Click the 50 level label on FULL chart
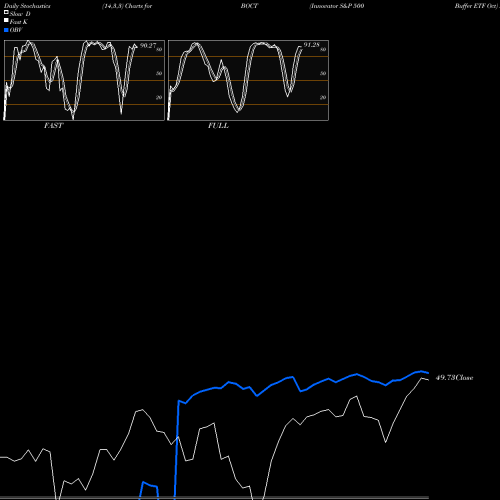The height and width of the screenshot is (500, 500). [x=323, y=73]
